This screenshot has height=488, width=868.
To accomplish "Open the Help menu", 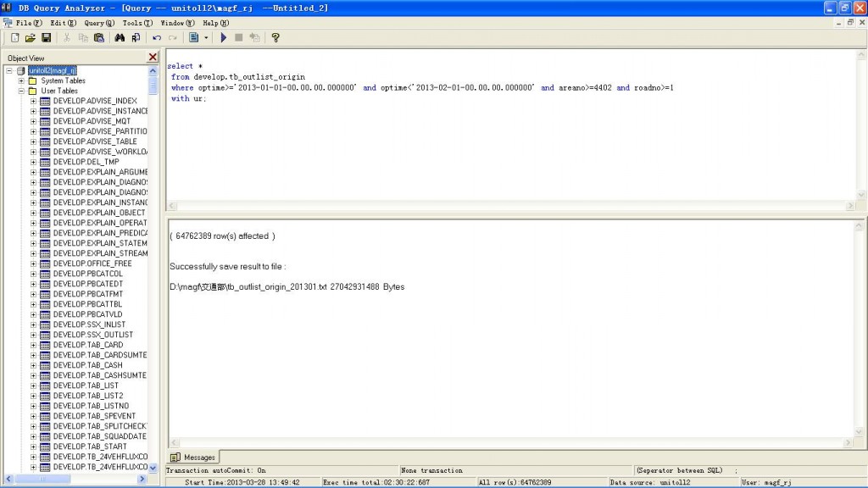I will click(x=216, y=23).
